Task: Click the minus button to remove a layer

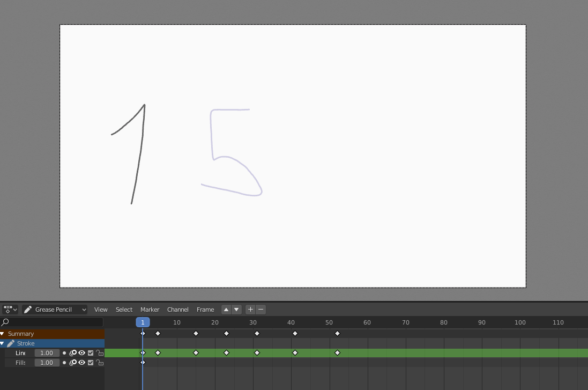Action: point(260,310)
